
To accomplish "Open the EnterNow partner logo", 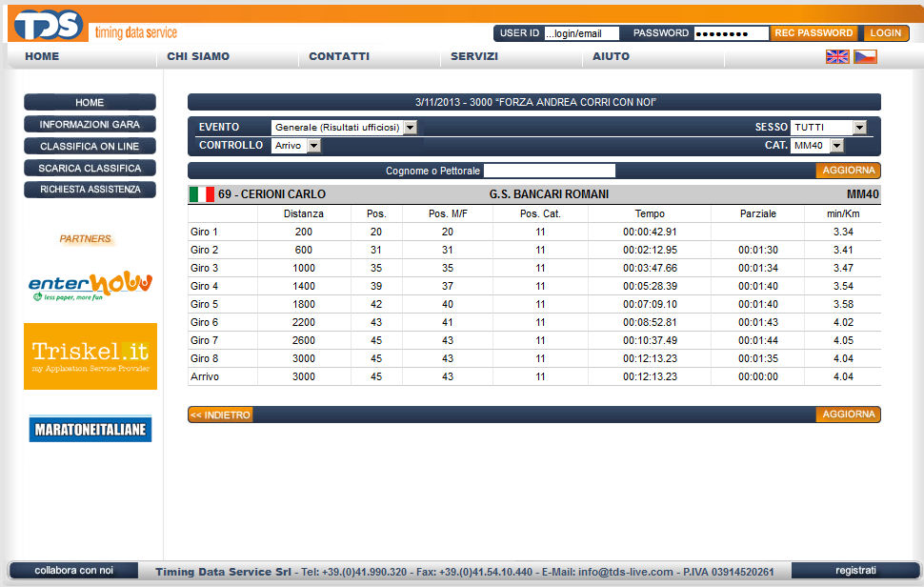I will [x=90, y=284].
